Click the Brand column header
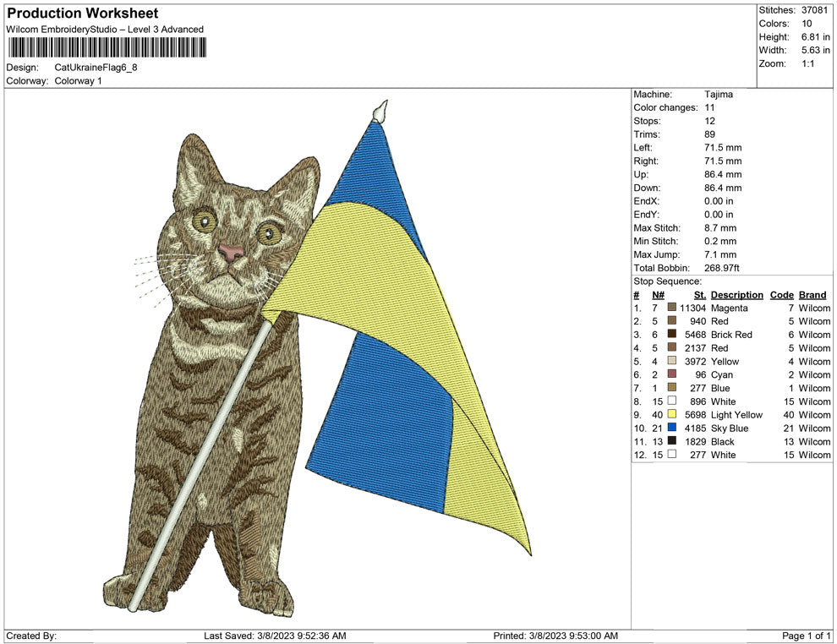 812,295
